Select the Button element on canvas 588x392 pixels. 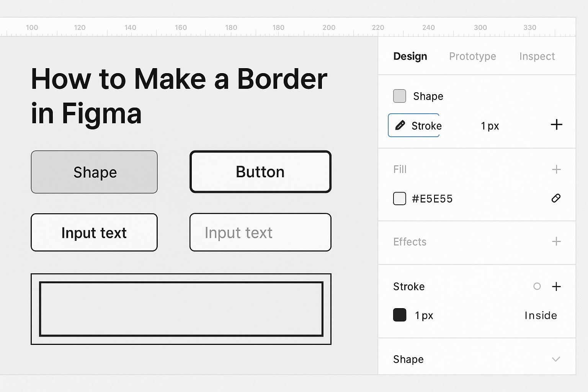click(x=260, y=172)
